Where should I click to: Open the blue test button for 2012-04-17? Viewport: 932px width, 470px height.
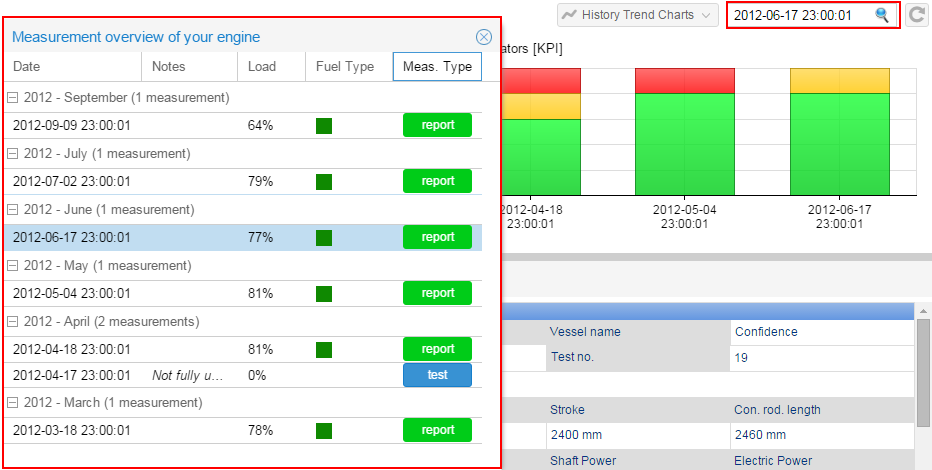pyautogui.click(x=437, y=375)
